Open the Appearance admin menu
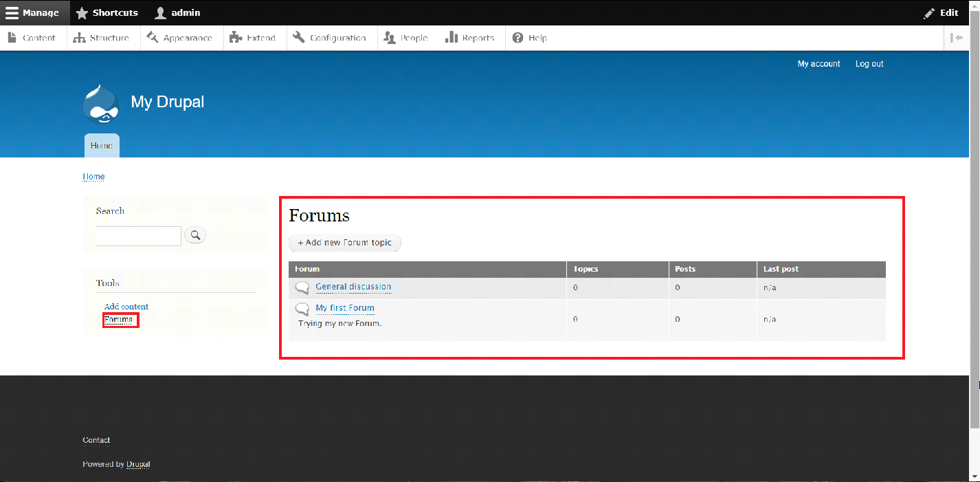Image resolution: width=980 pixels, height=482 pixels. 180,38
